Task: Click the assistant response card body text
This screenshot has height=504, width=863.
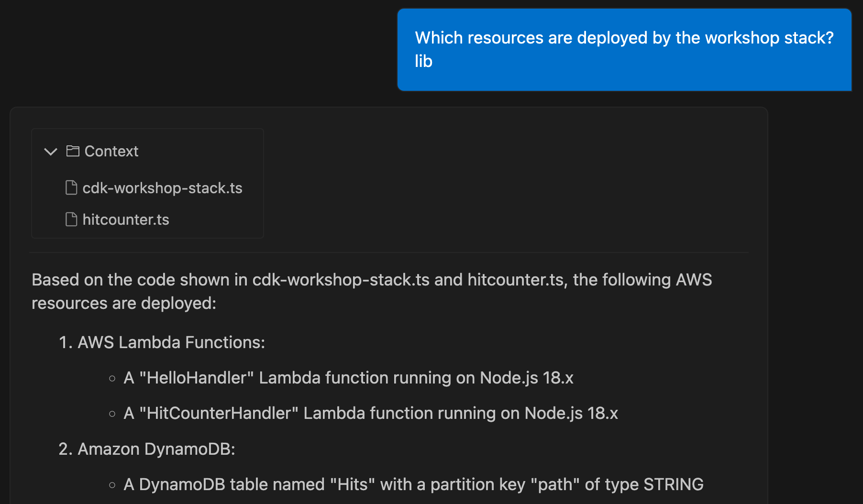Action: coord(371,291)
